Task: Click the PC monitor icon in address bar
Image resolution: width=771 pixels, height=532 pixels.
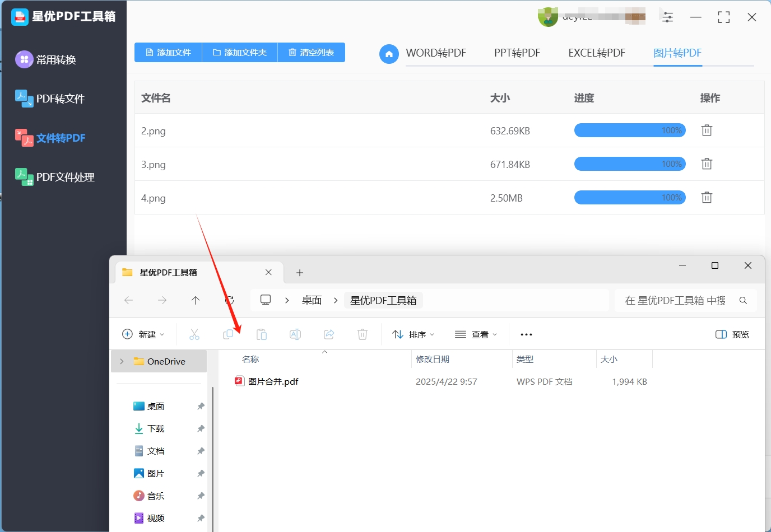Action: (266, 300)
